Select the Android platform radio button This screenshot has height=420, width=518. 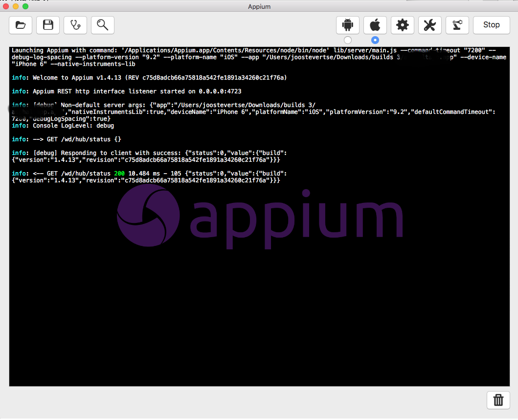(x=347, y=39)
